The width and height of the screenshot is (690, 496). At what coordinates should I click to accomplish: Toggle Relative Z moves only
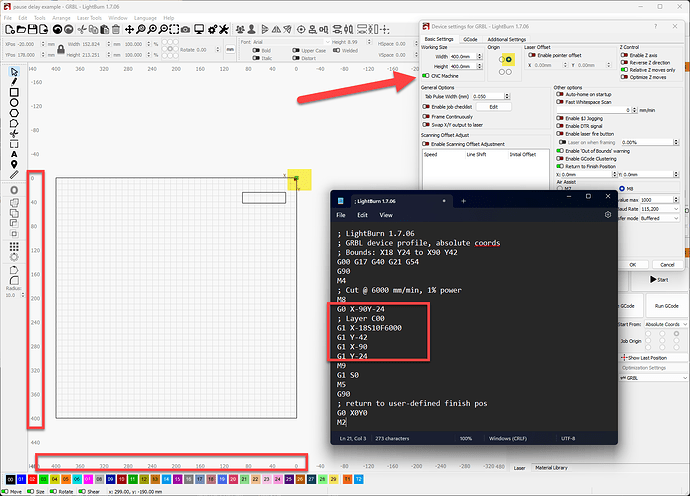coord(624,70)
